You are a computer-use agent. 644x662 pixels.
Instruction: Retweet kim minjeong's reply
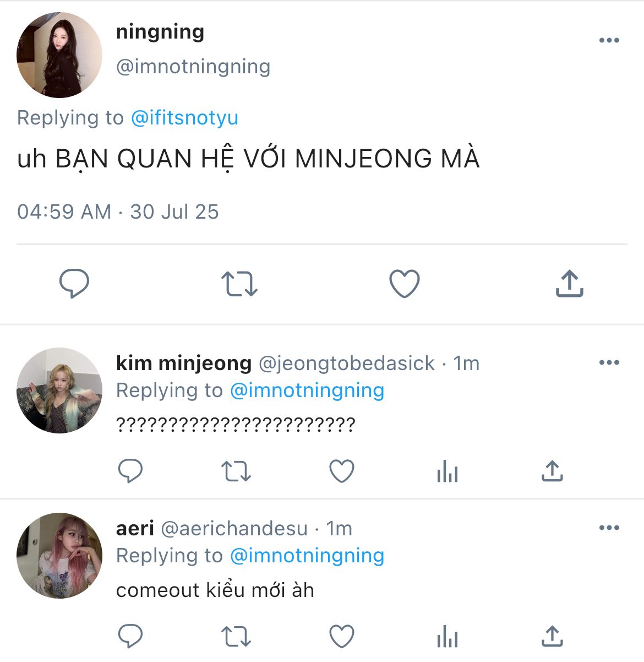pyautogui.click(x=236, y=471)
